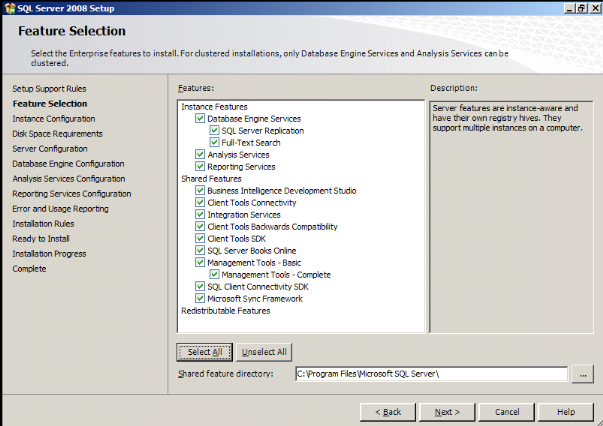Click Feature Selection step in sidebar
Viewport: 603px width, 426px height.
pyautogui.click(x=50, y=104)
